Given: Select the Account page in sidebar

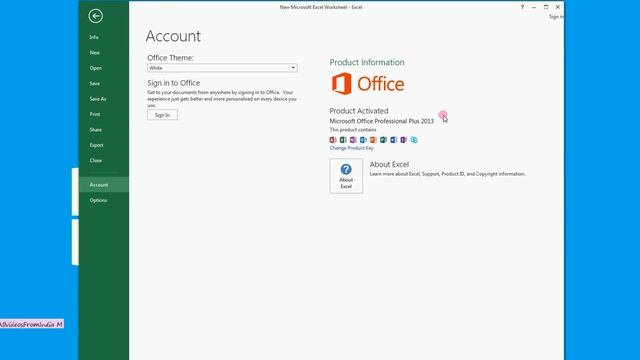Looking at the screenshot, I should (x=104, y=185).
